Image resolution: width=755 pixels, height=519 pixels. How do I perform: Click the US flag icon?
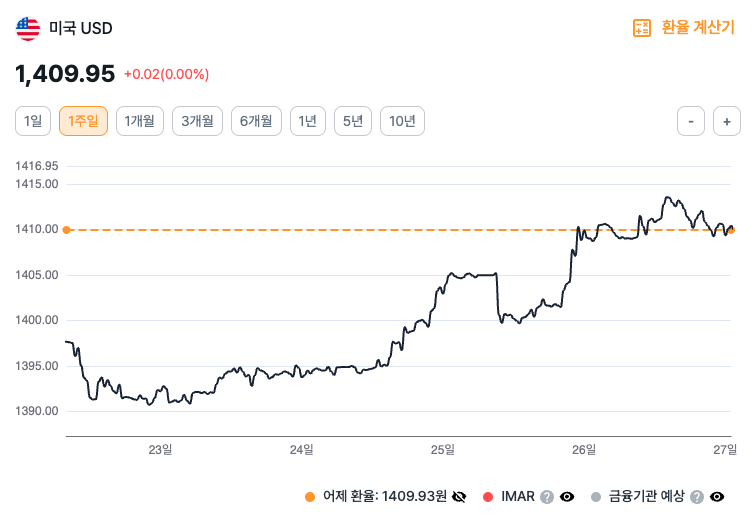point(28,28)
